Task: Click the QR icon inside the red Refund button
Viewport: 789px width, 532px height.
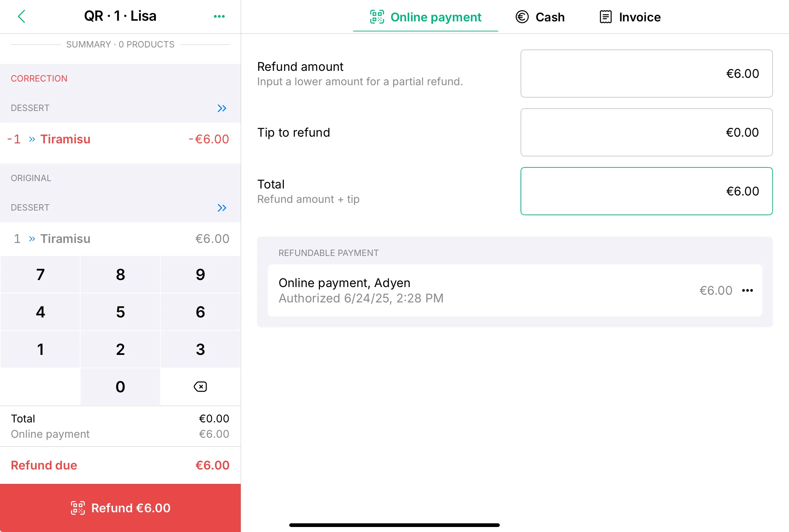Action: (77, 508)
